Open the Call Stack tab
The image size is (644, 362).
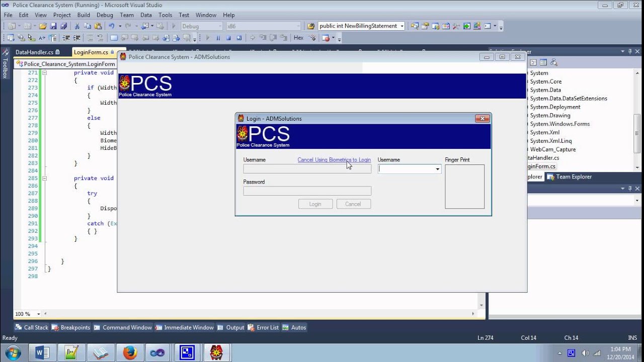32,327
